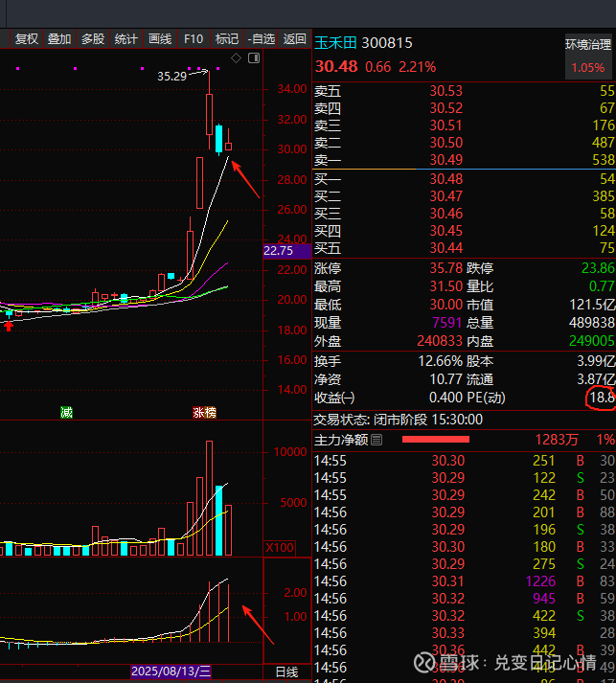Click the 主力净额 amount 1283万
The width and height of the screenshot is (616, 683).
click(557, 440)
